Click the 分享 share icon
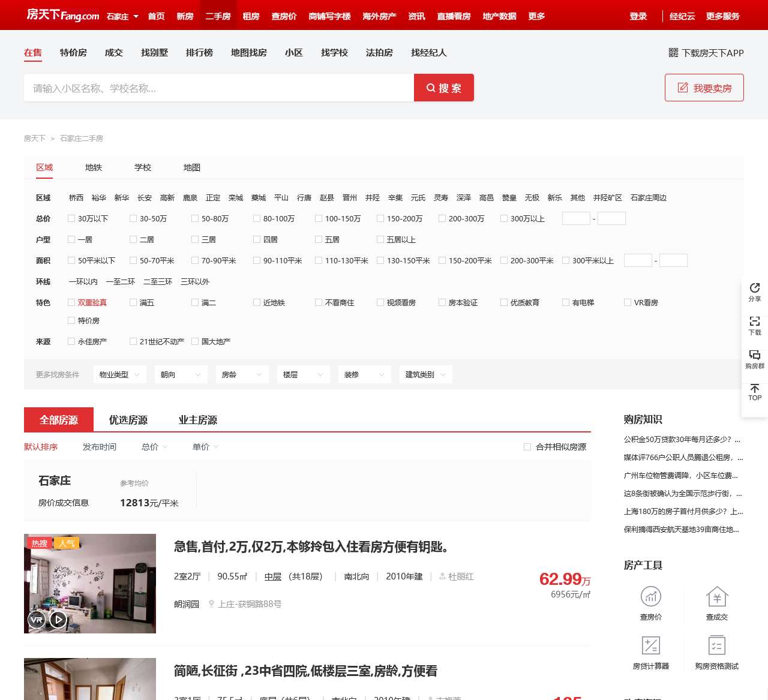Screen dimensions: 768x700 click(x=754, y=293)
